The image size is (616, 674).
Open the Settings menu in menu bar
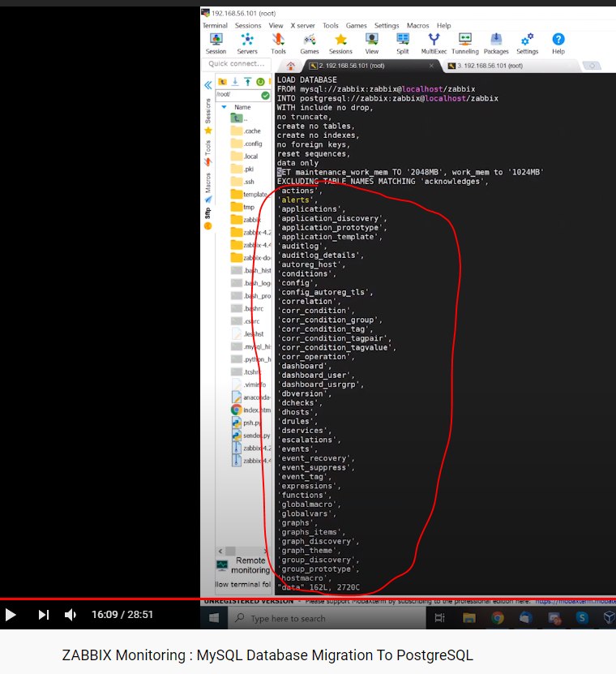click(386, 25)
